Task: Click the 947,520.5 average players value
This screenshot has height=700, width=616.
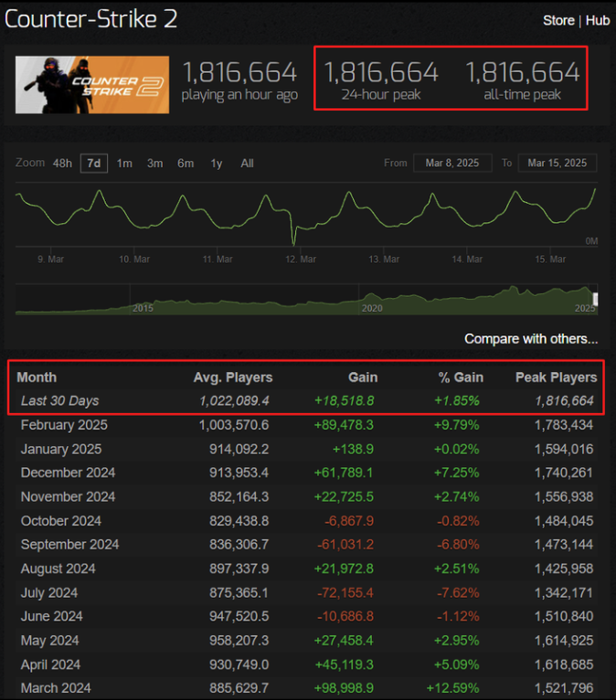Action: pyautogui.click(x=239, y=617)
